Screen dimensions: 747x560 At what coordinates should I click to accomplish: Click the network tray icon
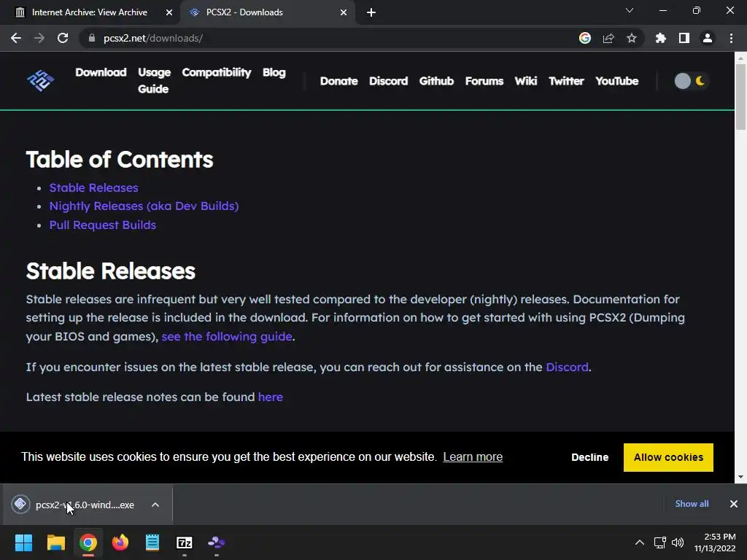coord(659,542)
